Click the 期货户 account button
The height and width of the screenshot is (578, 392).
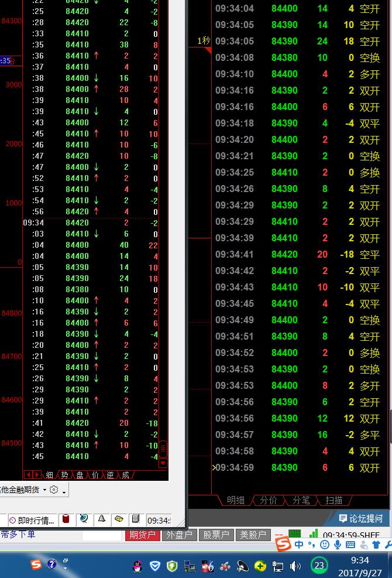[x=142, y=535]
